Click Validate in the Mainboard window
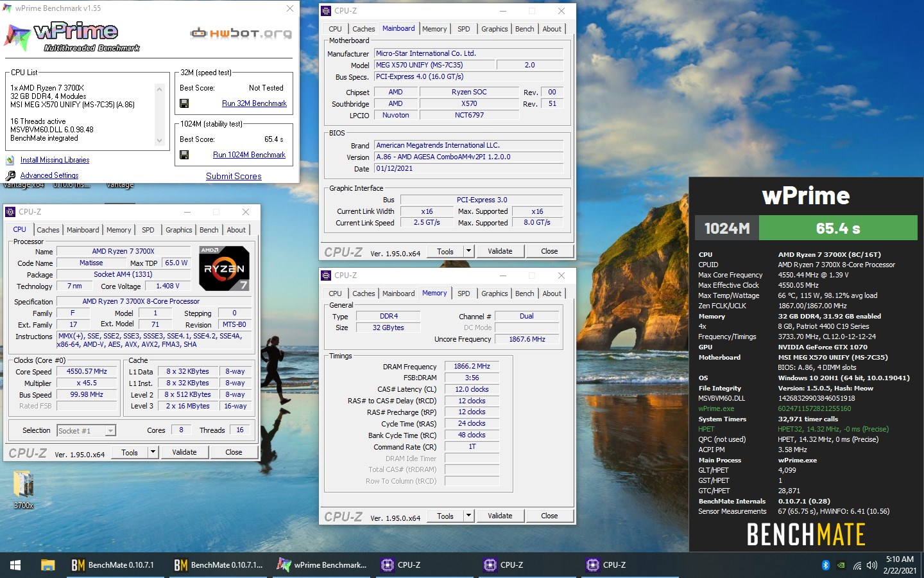The height and width of the screenshot is (578, 924). coord(500,251)
